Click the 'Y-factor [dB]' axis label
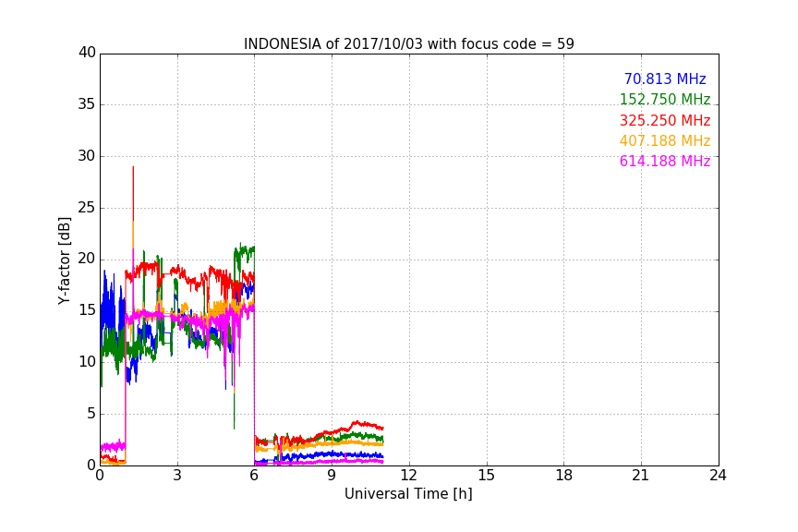This screenshot has width=798, height=532. 64,260
